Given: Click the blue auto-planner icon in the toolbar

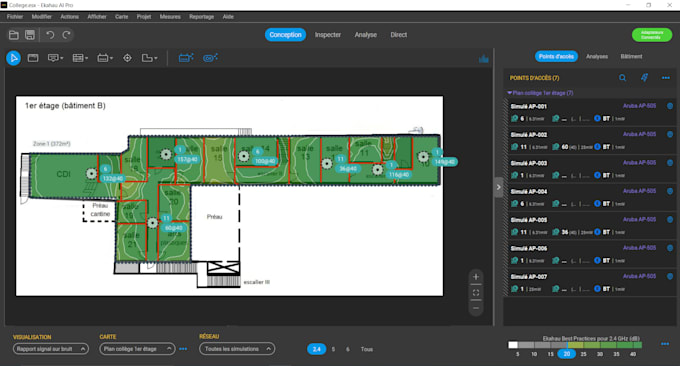Looking at the screenshot, I should pos(186,58).
